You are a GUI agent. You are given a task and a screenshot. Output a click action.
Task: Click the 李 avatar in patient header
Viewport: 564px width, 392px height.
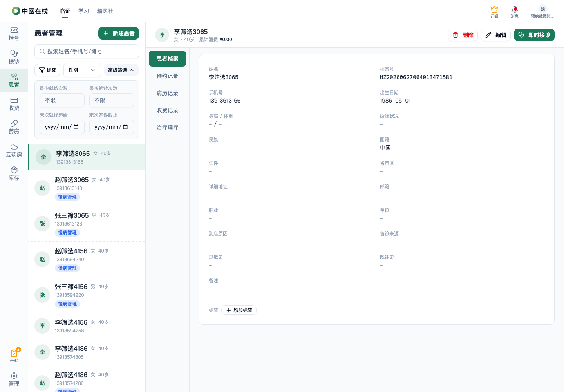tap(162, 35)
